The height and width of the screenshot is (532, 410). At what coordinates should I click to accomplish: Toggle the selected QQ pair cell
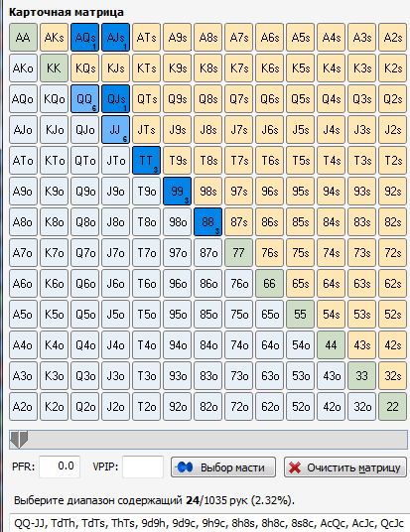click(x=84, y=99)
